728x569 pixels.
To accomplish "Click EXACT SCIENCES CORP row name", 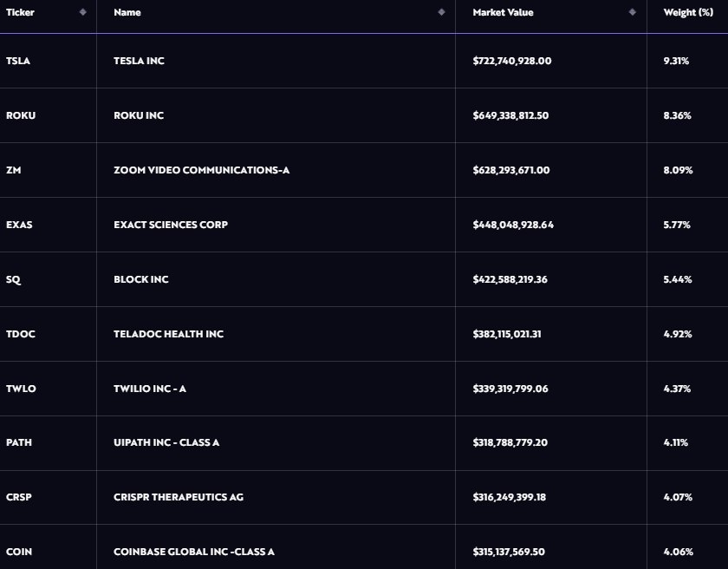I will pyautogui.click(x=171, y=225).
